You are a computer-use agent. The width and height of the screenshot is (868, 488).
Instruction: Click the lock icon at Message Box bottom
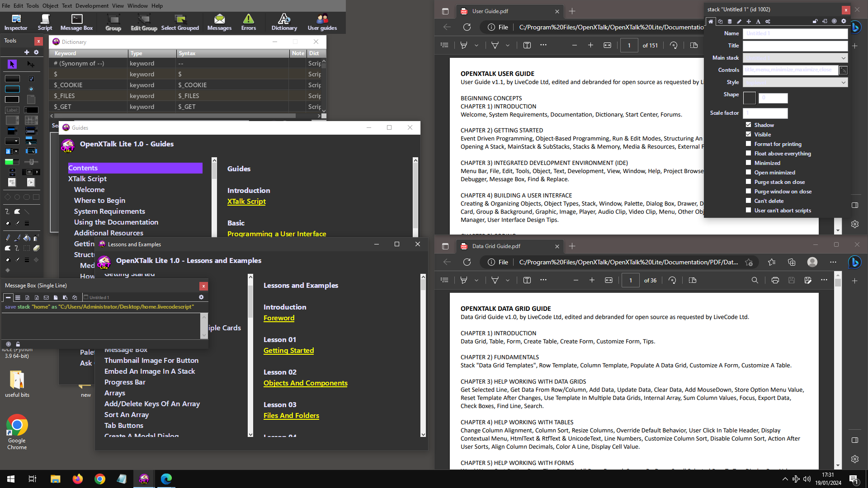tap(18, 344)
